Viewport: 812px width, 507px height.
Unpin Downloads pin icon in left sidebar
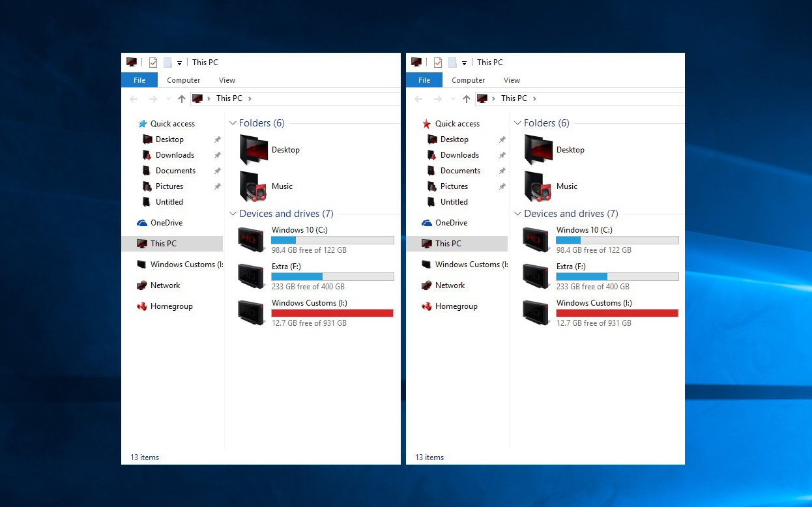(218, 155)
